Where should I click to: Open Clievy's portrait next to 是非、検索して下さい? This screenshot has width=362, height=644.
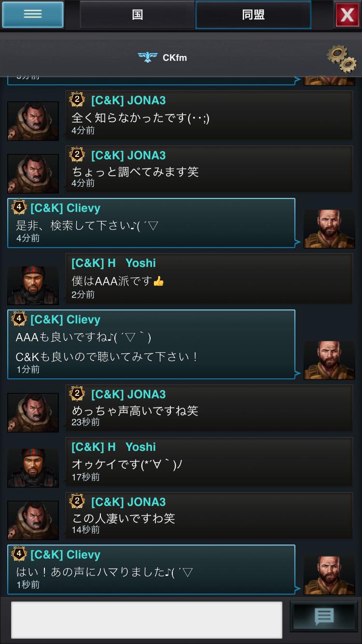329,229
